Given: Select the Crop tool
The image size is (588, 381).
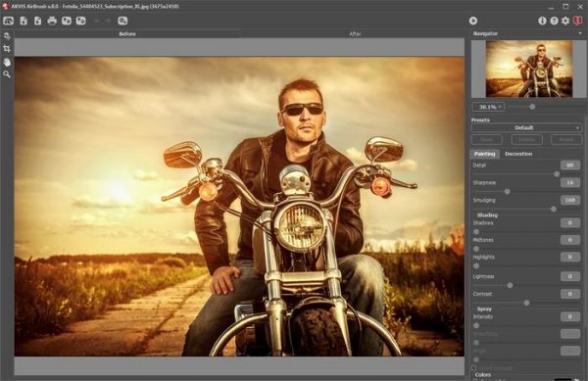Looking at the screenshot, I should (x=7, y=49).
